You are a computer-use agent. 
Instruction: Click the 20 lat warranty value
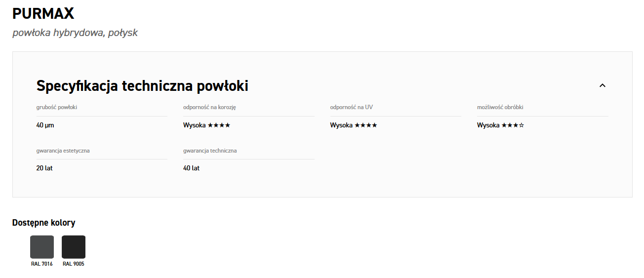44,168
